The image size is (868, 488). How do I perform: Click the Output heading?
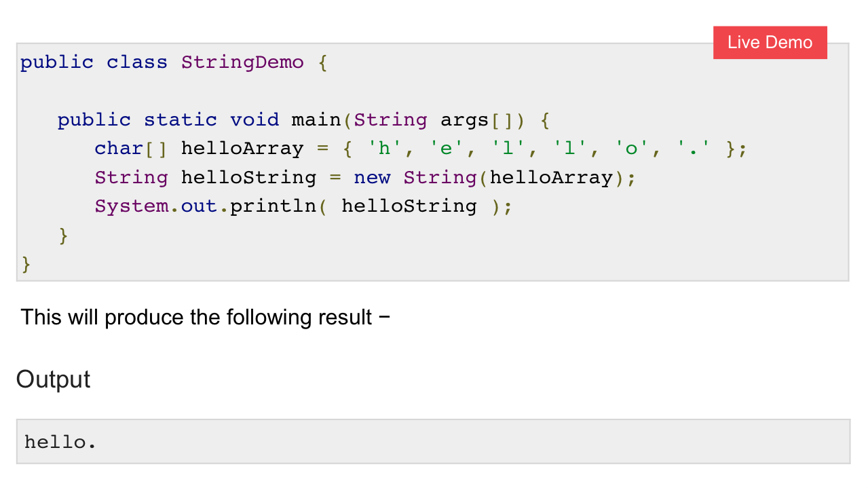53,379
